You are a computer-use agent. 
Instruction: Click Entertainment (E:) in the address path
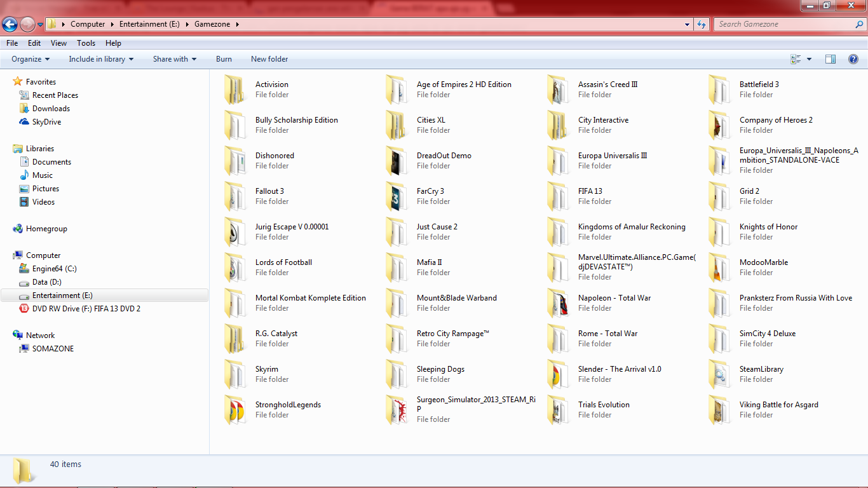click(149, 24)
